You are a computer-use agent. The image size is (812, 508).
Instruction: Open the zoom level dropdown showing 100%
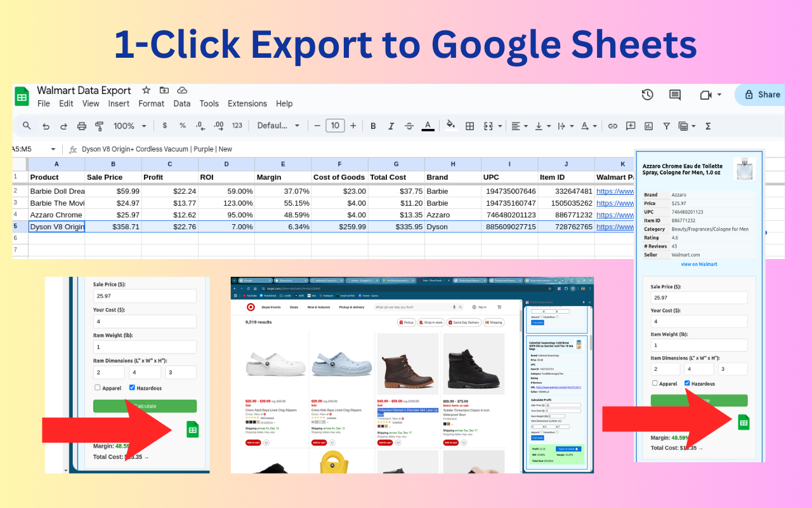point(130,126)
